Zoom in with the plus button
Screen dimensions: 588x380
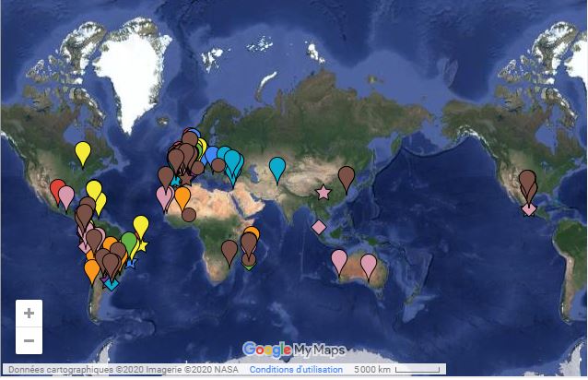pyautogui.click(x=29, y=314)
